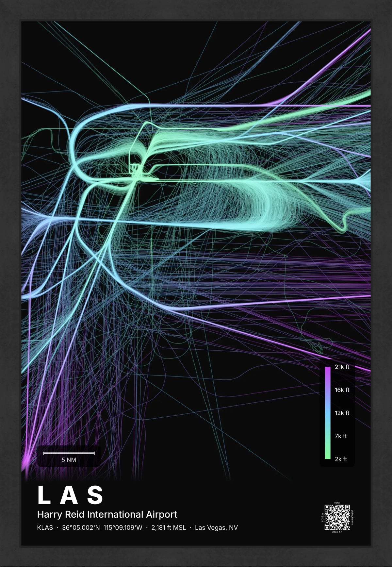Click the "5 NM" scale label

click(x=69, y=460)
